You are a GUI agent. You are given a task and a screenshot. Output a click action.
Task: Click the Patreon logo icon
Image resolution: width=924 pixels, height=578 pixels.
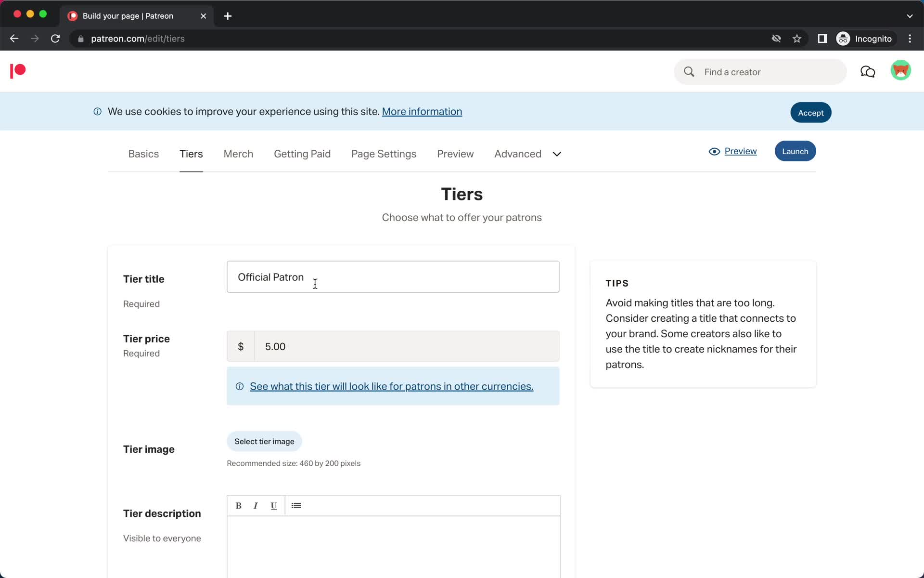[17, 71]
